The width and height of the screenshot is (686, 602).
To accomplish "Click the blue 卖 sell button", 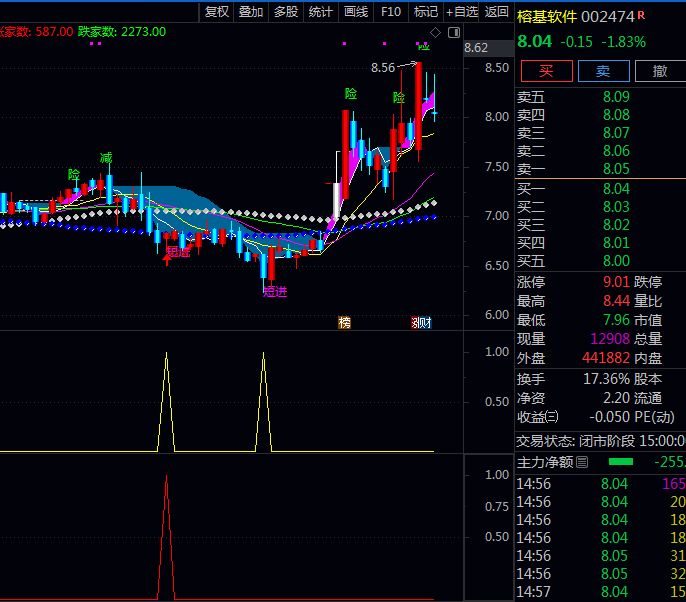I will pyautogui.click(x=603, y=71).
